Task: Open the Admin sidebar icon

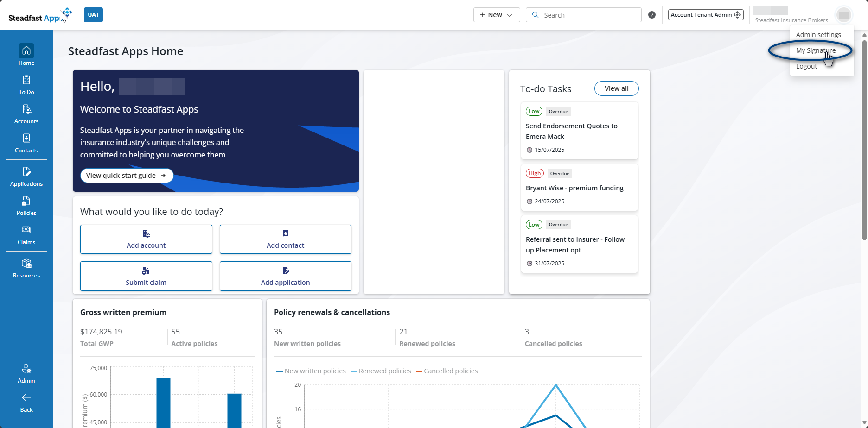Action: pyautogui.click(x=26, y=373)
